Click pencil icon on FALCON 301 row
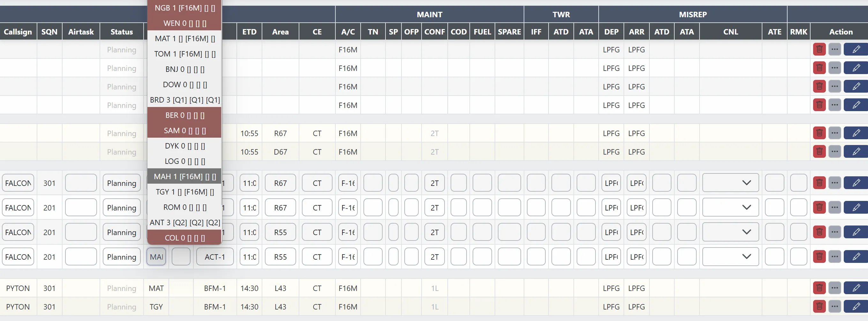 pyautogui.click(x=856, y=183)
